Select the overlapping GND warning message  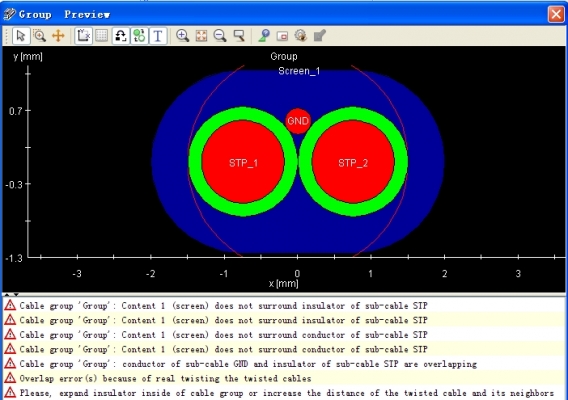(x=248, y=364)
